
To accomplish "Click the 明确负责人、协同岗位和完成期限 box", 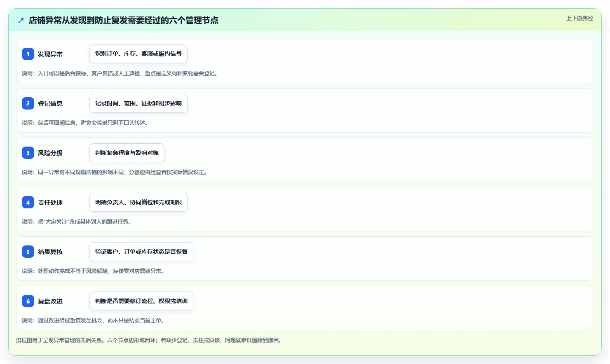I will pos(138,202).
